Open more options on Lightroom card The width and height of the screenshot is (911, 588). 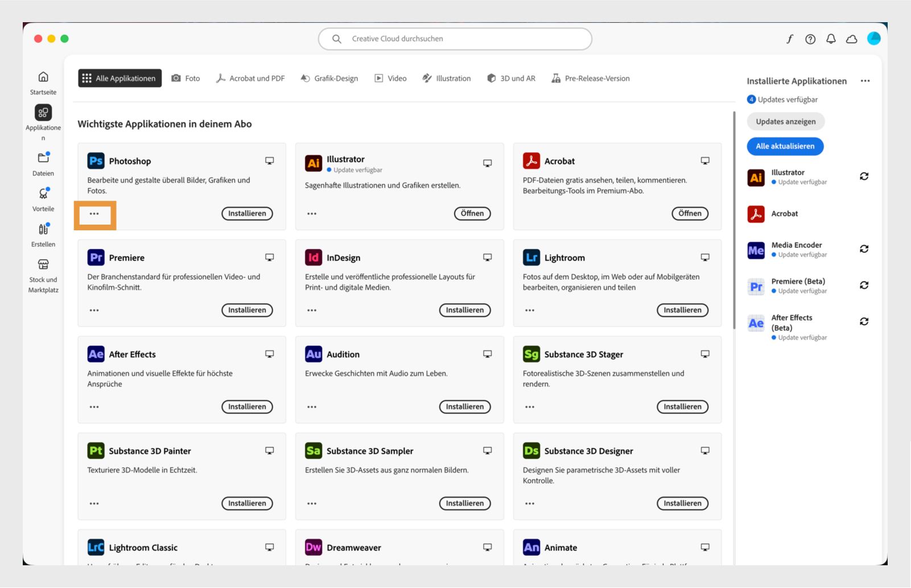point(530,310)
